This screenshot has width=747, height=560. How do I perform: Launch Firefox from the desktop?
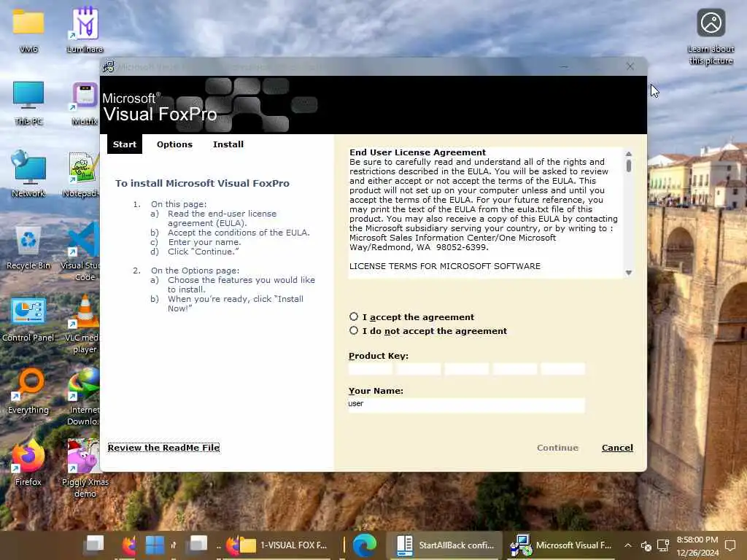[x=28, y=463]
